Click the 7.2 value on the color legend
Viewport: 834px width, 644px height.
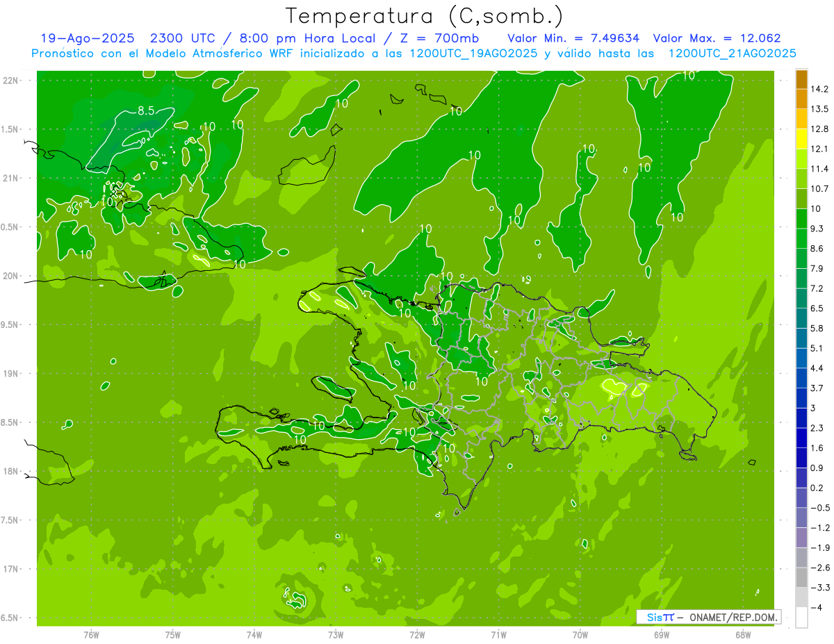pos(818,288)
